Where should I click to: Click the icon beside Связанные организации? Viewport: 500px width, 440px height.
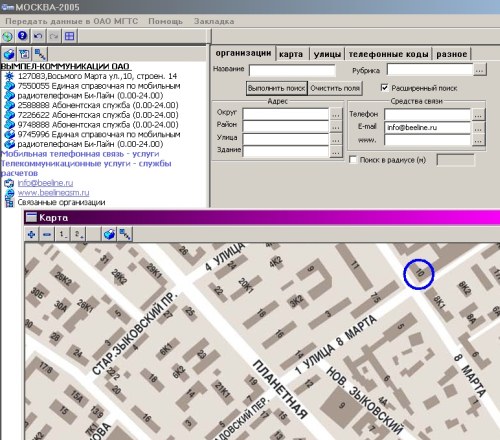click(9, 202)
